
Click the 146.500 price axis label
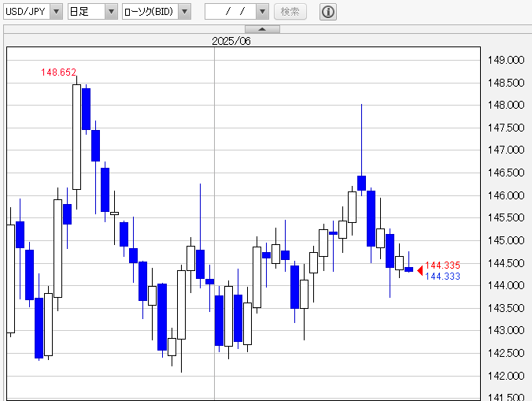506,173
